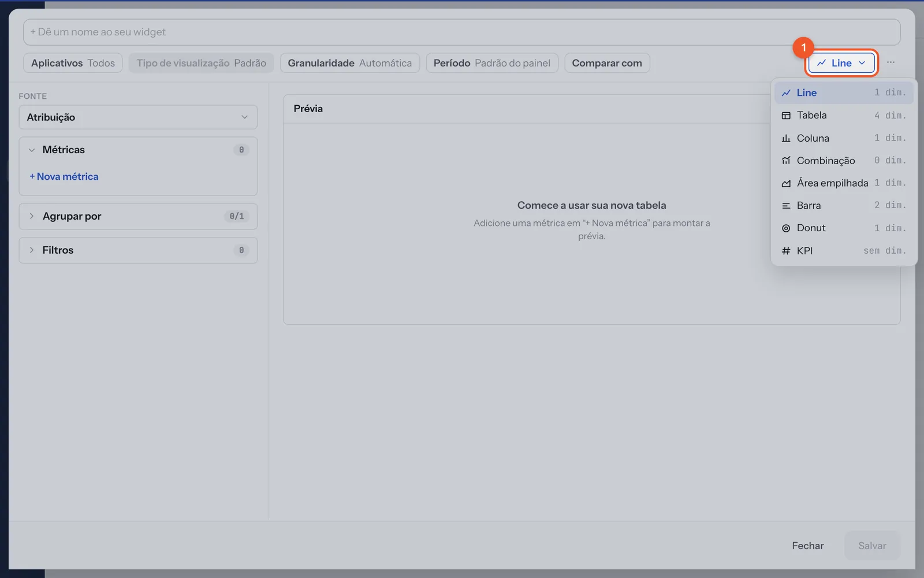This screenshot has width=924, height=578.
Task: Focus the widget name input field
Action: click(x=462, y=32)
